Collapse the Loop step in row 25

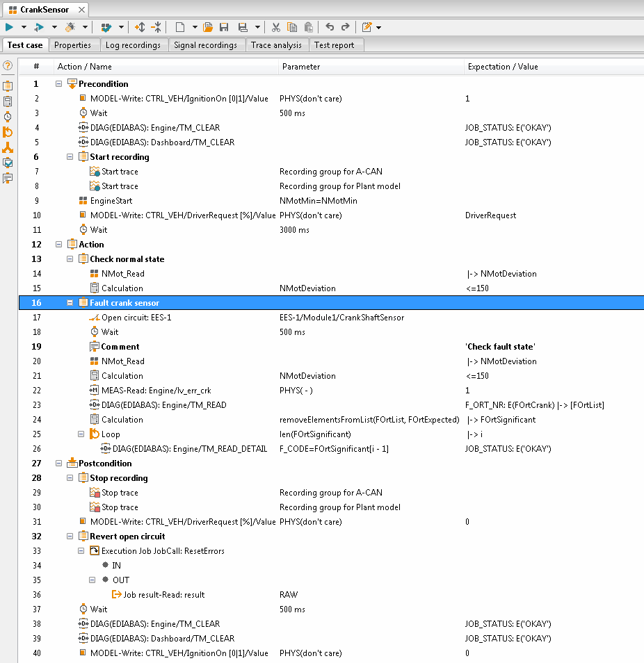click(81, 434)
